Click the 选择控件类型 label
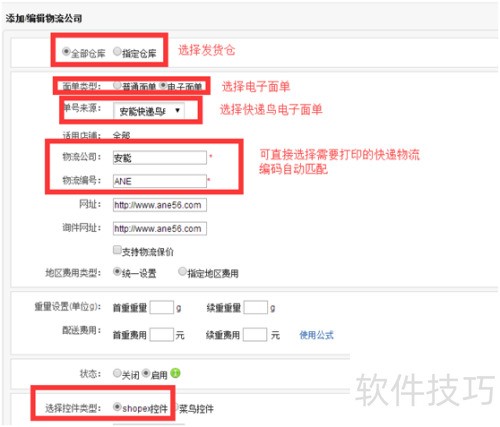 pos(73,408)
